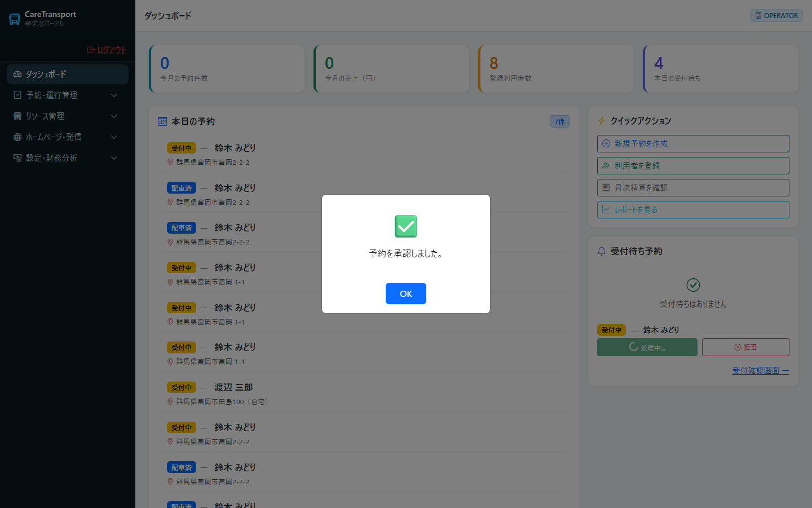The height and width of the screenshot is (508, 812).
Task: Click the location pin icon in 渡辺 三郎 row
Action: pyautogui.click(x=170, y=402)
